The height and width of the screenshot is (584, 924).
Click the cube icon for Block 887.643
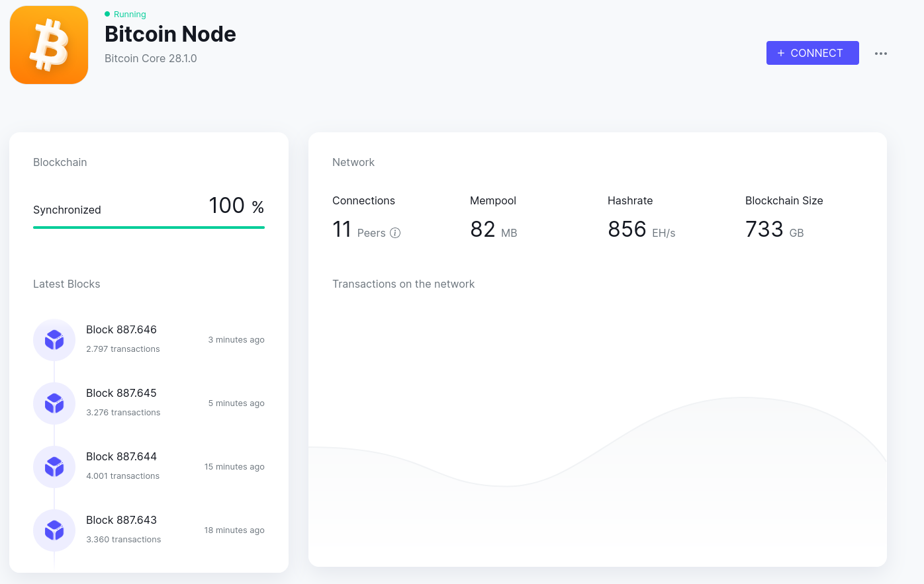tap(54, 530)
